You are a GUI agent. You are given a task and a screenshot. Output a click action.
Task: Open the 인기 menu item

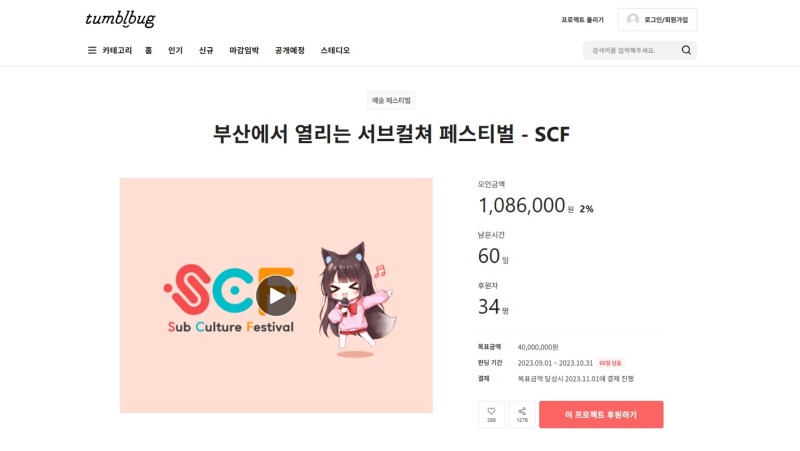click(x=176, y=50)
